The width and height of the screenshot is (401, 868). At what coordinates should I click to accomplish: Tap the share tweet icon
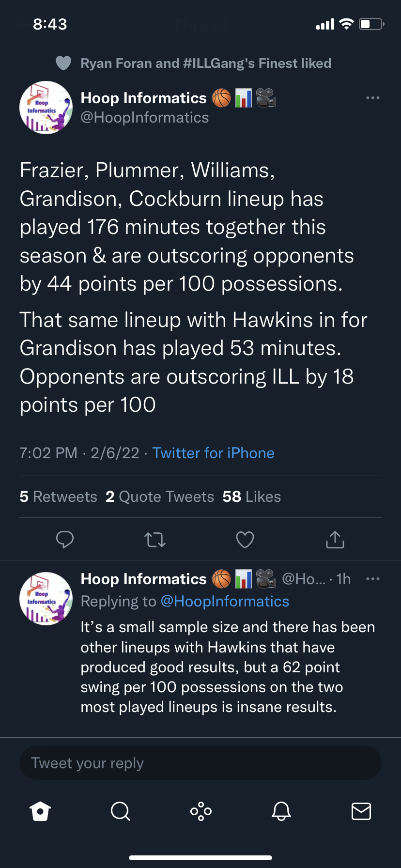click(x=335, y=539)
